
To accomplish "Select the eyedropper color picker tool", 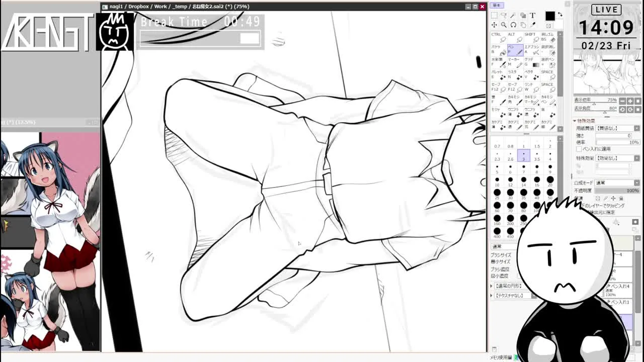I will [x=532, y=25].
